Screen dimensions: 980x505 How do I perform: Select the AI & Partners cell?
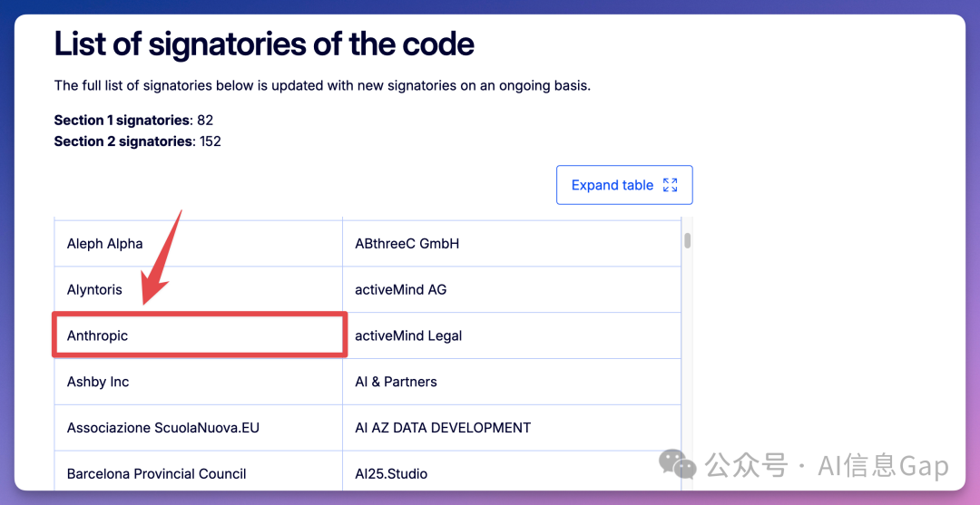(512, 382)
